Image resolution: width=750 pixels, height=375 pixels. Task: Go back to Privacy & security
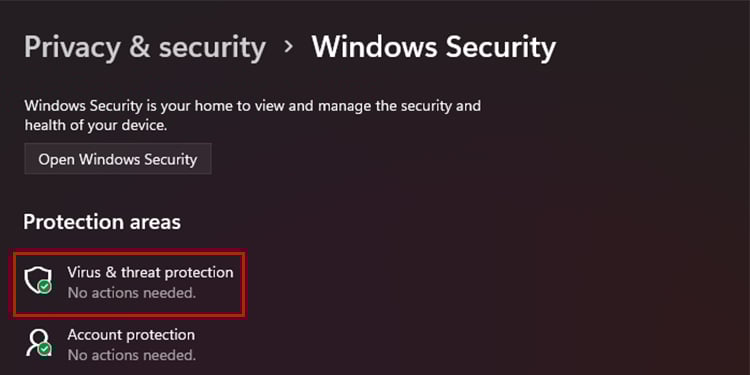pyautogui.click(x=145, y=48)
